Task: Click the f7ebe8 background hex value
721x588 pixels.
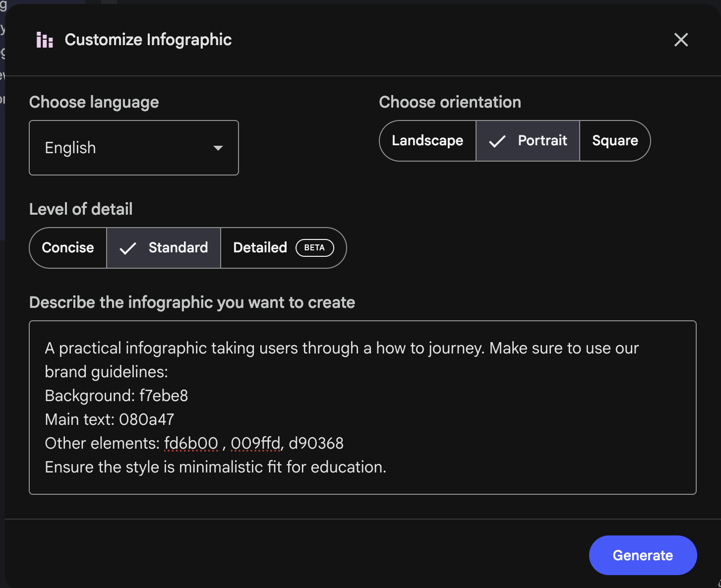Action: click(164, 396)
